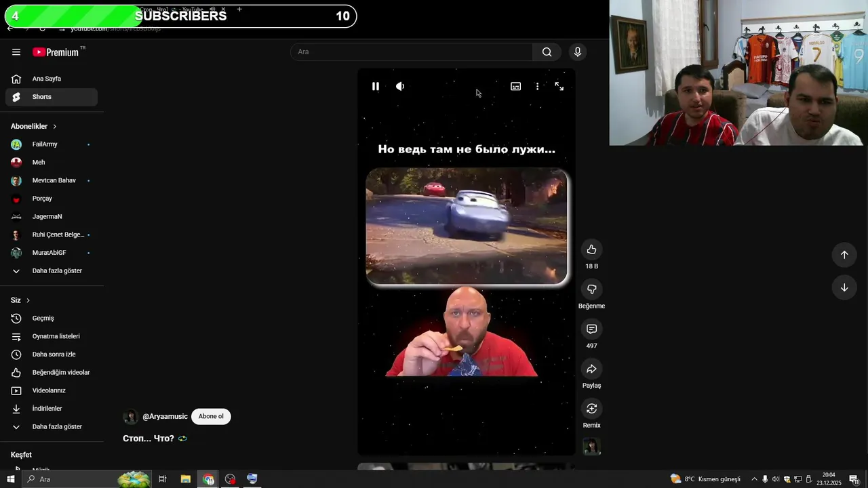This screenshot has width=868, height=488.
Task: Open the Siz section header
Action: pyautogui.click(x=20, y=300)
